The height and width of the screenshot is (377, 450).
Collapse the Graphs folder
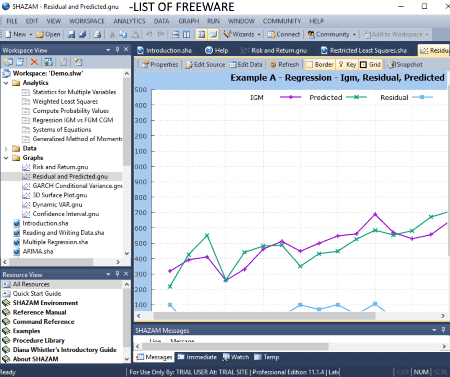(6, 158)
